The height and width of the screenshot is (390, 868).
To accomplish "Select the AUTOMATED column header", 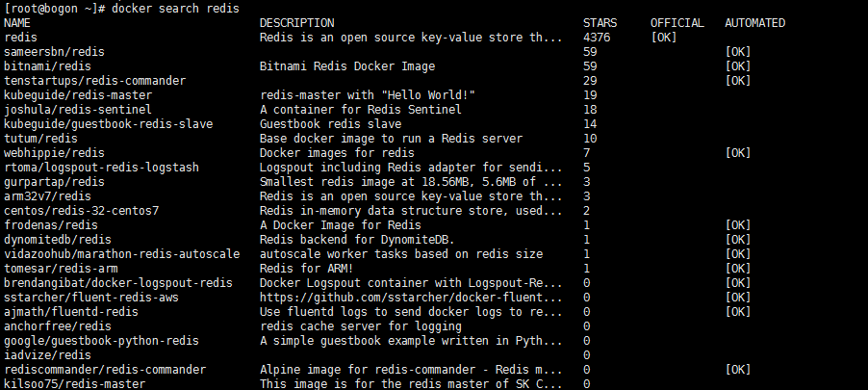I will coord(754,23).
